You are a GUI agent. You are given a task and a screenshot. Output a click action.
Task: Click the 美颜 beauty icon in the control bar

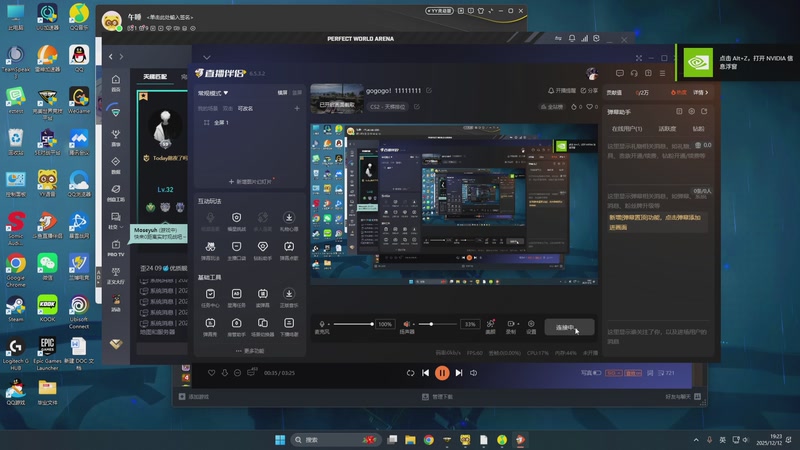pos(490,326)
